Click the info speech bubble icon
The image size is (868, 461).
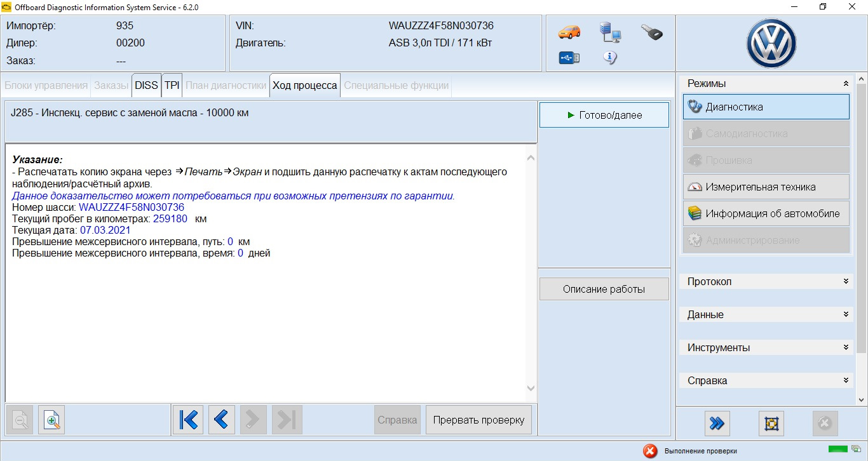609,58
